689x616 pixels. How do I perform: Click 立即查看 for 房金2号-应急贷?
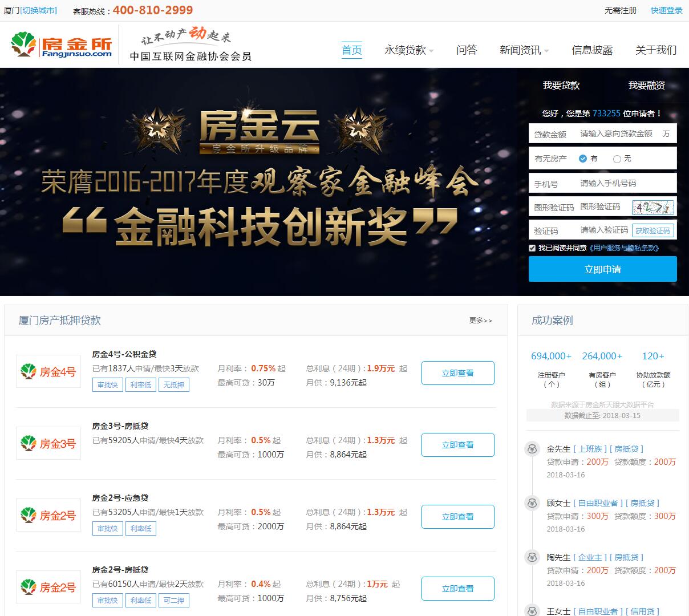coord(458,517)
